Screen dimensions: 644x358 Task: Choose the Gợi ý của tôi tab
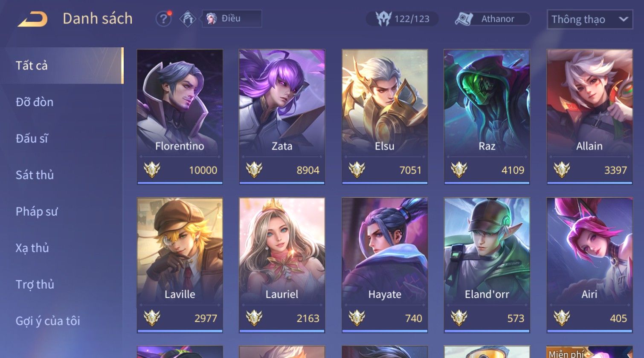48,320
